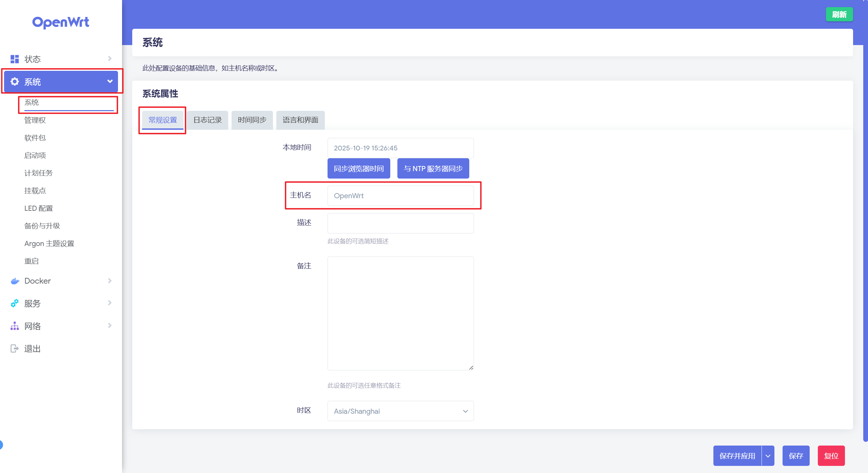
Task: Expand the 状态 menu chevron
Action: 110,59
